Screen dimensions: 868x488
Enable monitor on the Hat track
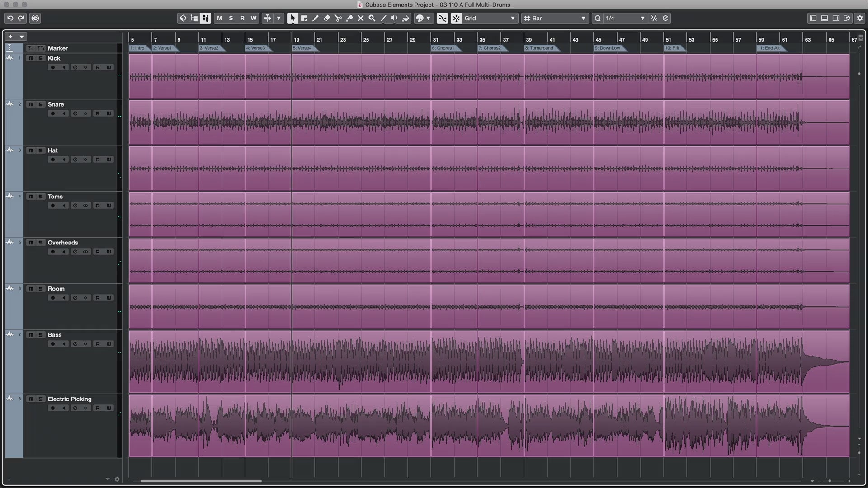(x=64, y=160)
